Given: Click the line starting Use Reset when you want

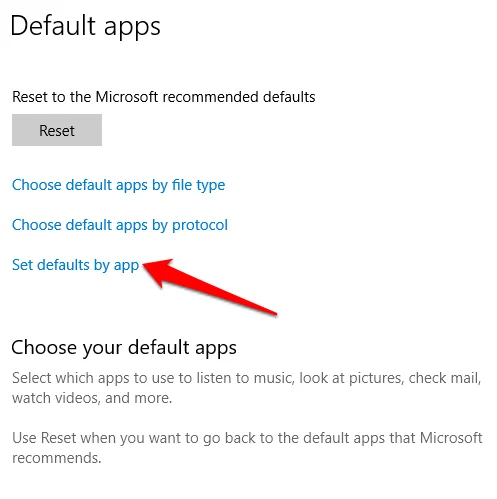Looking at the screenshot, I should pyautogui.click(x=247, y=438).
